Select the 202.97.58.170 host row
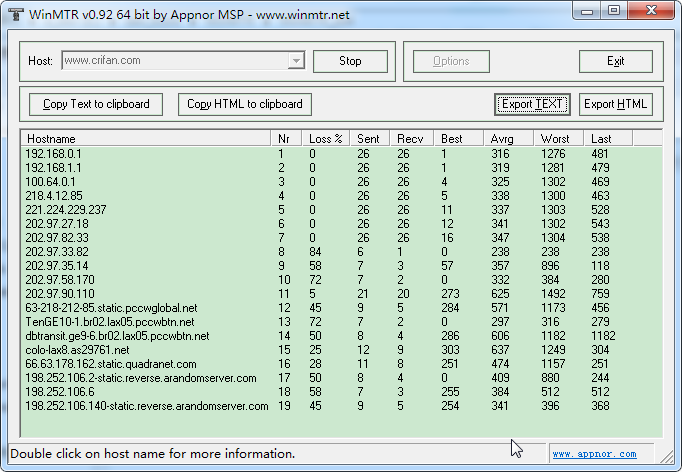Viewport: 682px width, 472px height. (x=341, y=280)
